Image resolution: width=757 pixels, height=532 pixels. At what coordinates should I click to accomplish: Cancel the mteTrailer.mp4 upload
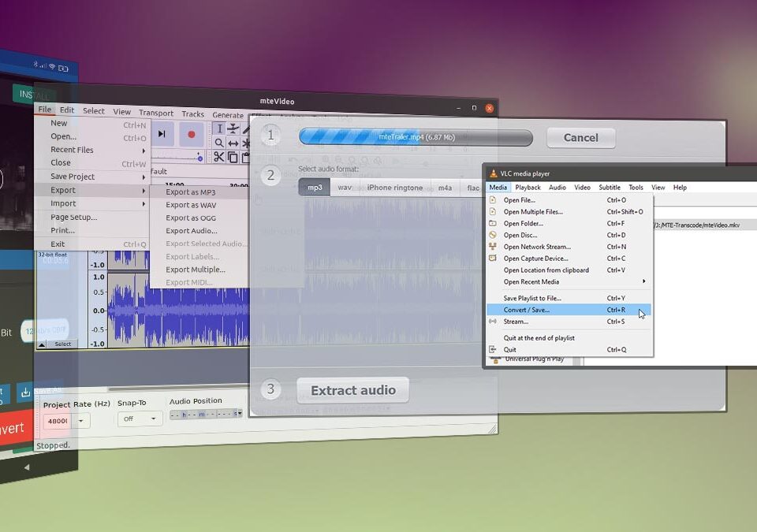point(580,138)
